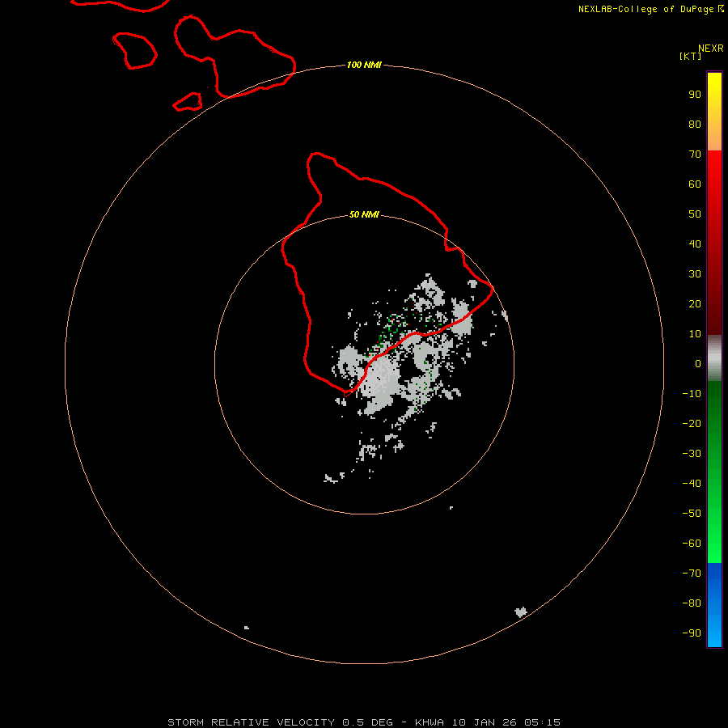
Task: Click the KHWA radar site identifier
Action: coord(430,722)
